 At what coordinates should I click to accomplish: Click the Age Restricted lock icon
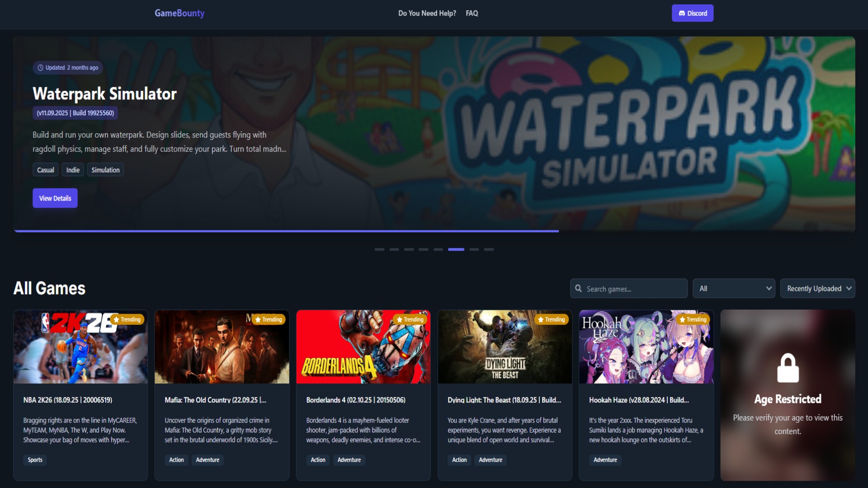(788, 368)
